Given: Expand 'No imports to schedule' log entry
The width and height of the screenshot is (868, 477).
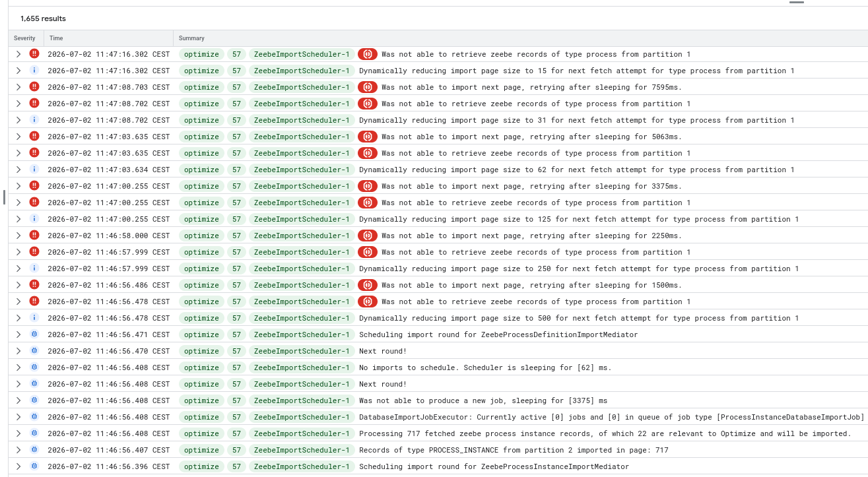Looking at the screenshot, I should point(18,367).
